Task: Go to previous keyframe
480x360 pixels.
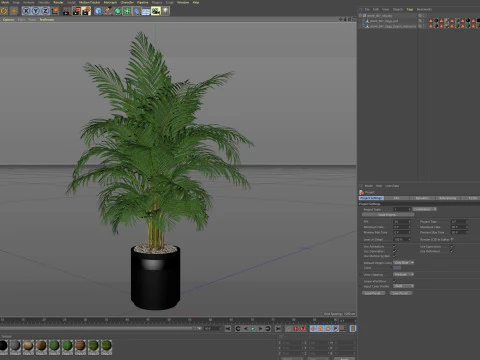Action: [238, 329]
